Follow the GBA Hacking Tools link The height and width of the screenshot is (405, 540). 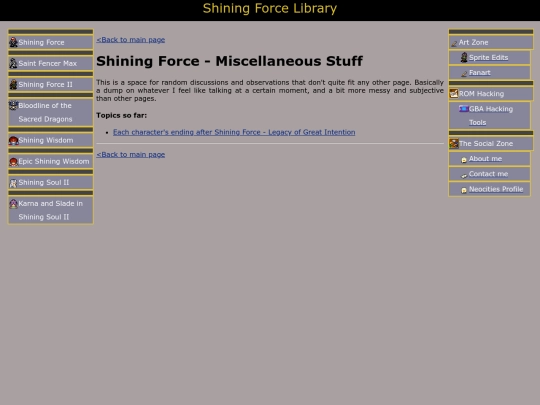(x=490, y=116)
